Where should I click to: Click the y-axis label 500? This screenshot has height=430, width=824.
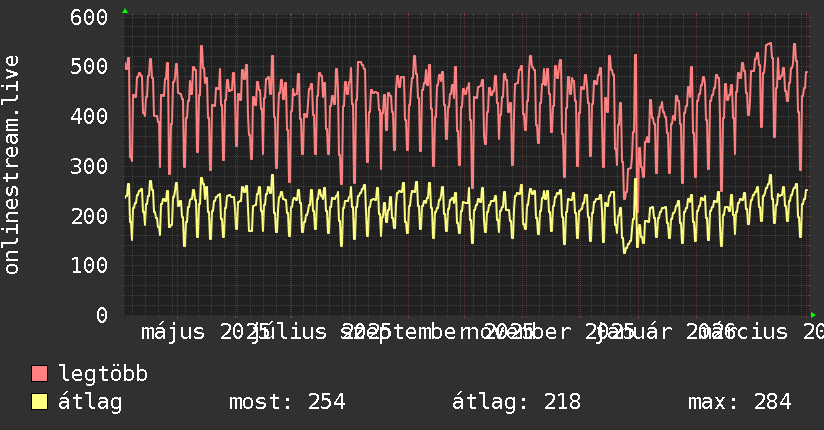[x=89, y=67]
